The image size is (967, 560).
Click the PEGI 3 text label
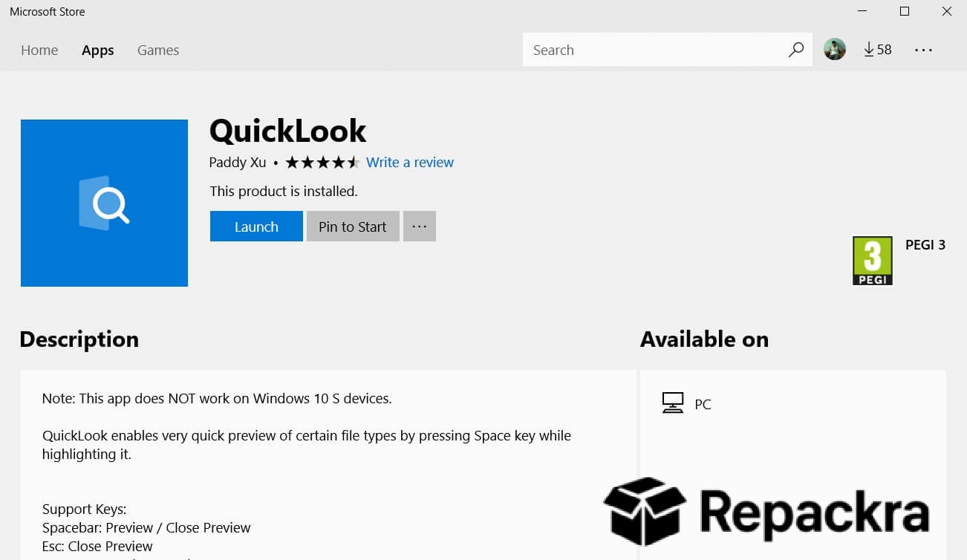pyautogui.click(x=925, y=244)
